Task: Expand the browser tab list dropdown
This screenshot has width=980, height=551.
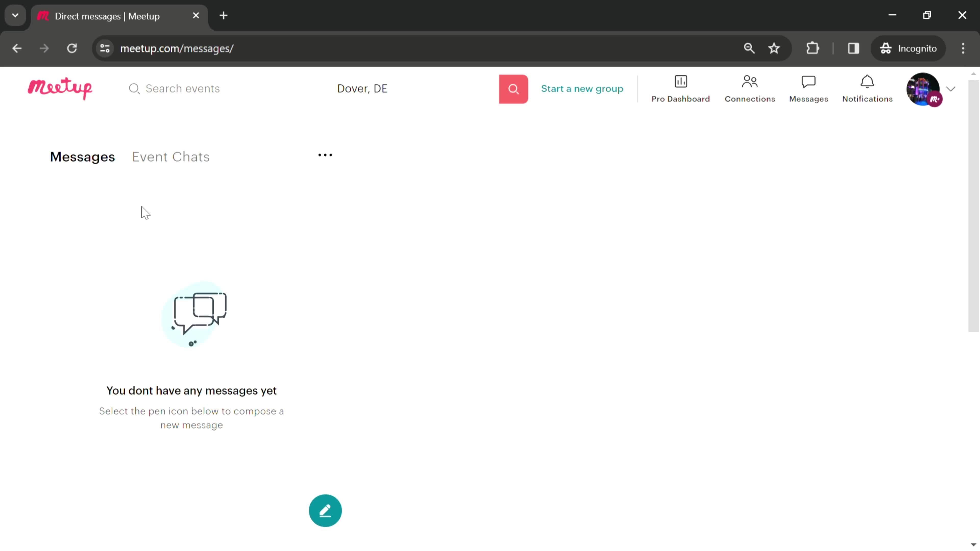Action: 15,15
